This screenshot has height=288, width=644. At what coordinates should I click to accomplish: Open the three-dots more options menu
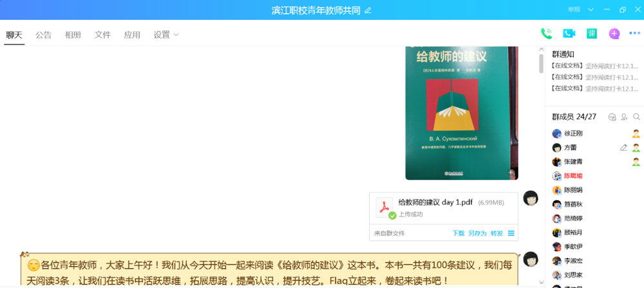634,34
